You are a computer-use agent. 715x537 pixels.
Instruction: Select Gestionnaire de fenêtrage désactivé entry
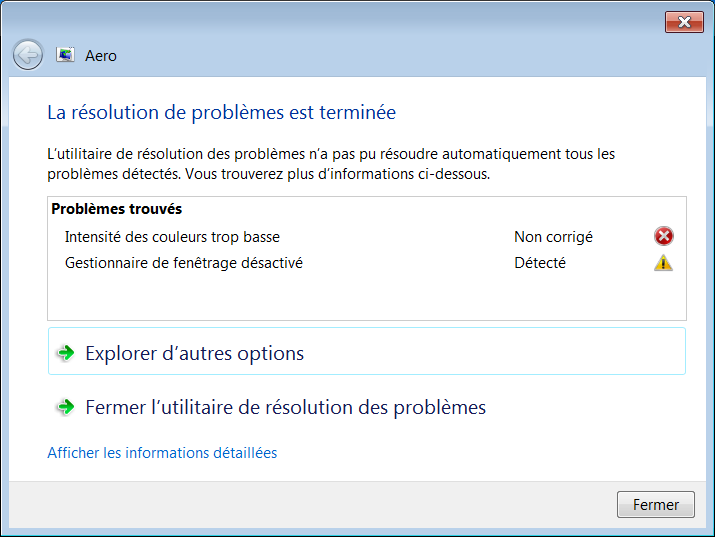click(184, 263)
